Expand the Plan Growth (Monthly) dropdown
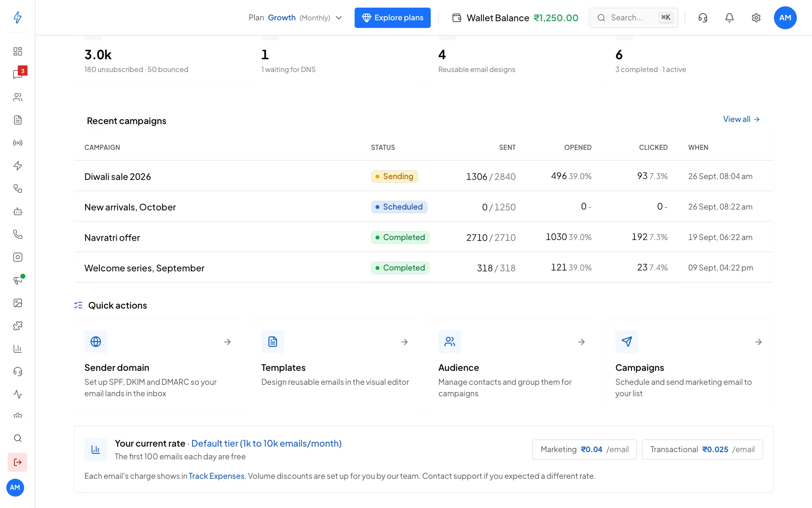 point(295,18)
